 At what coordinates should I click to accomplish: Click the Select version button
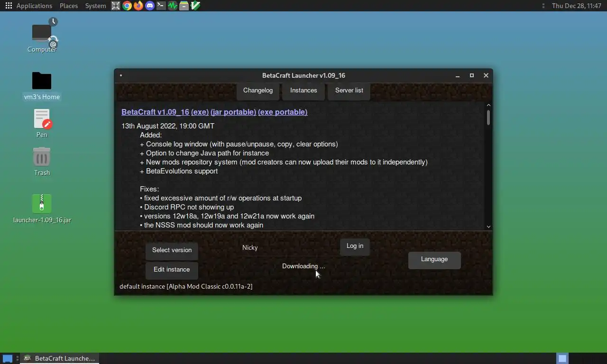pos(172,250)
